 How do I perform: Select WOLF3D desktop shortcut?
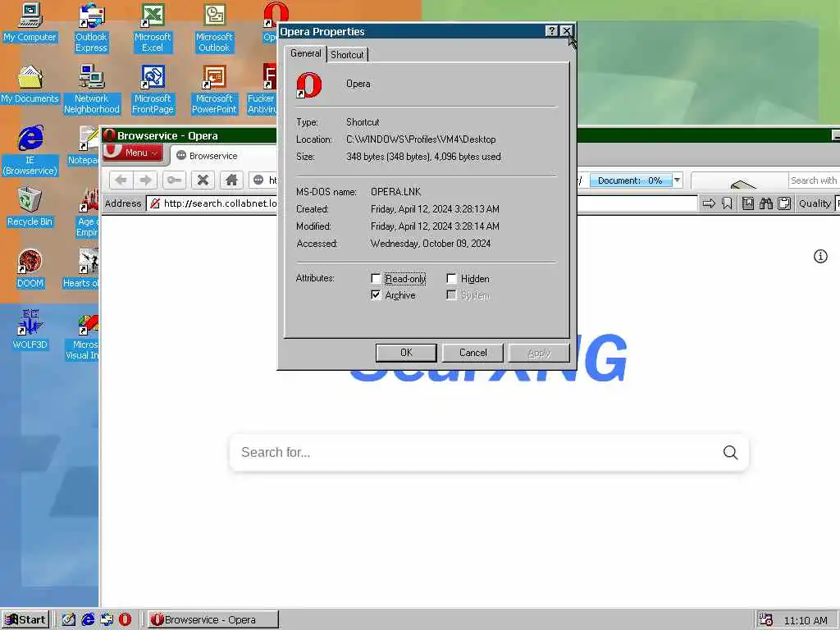30,330
